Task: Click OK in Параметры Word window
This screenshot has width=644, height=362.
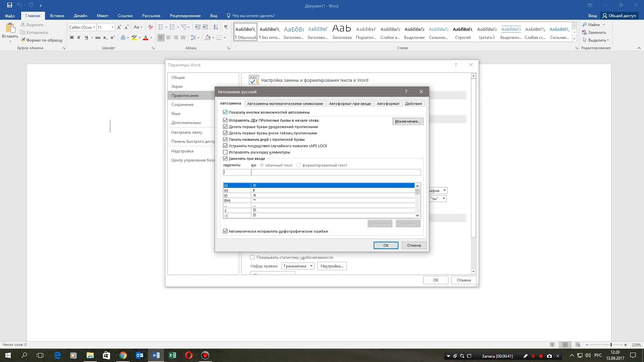Action: [x=436, y=280]
